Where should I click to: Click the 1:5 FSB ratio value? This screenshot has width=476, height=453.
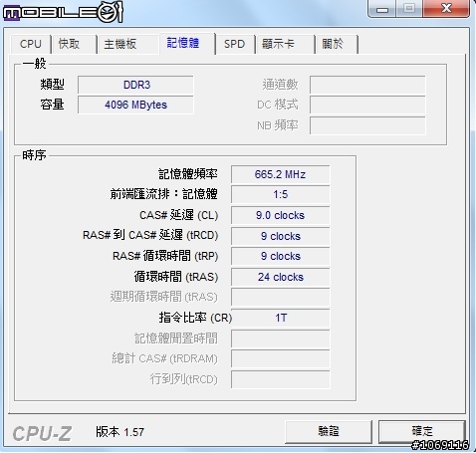point(281,194)
